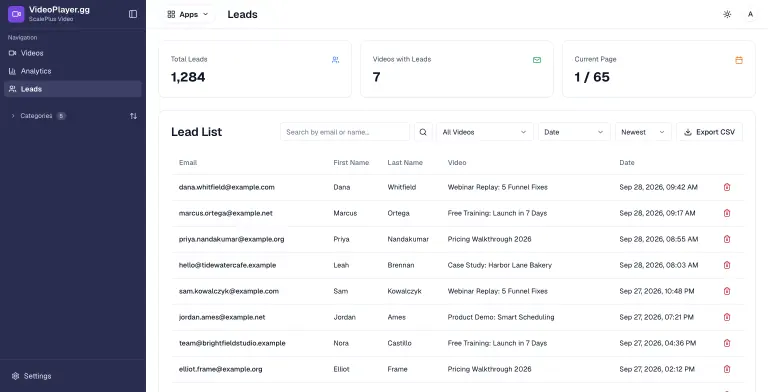Delete the priya.nandakumar@example.org lead
The height and width of the screenshot is (392, 768).
pos(727,239)
